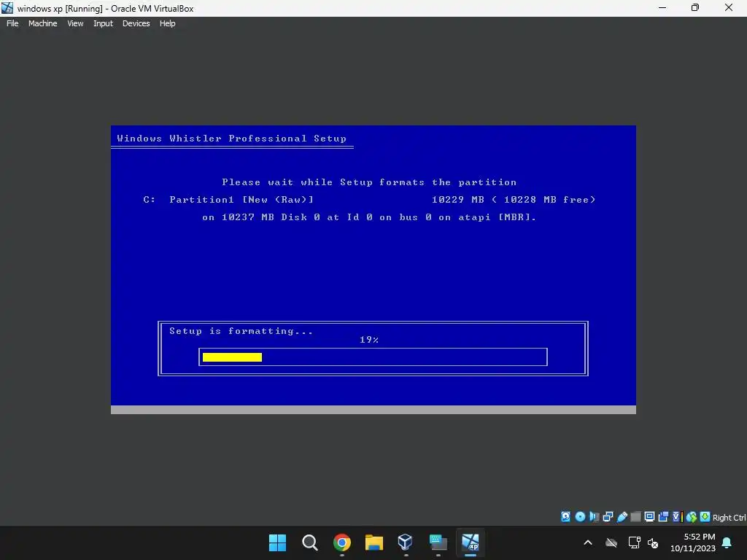
Task: Click the muted volume tray icon
Action: click(653, 542)
